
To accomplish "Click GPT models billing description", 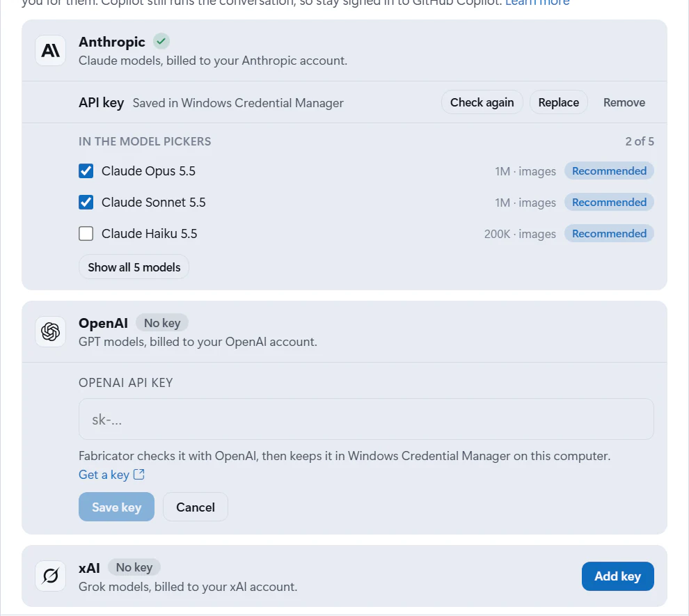I will coord(198,342).
